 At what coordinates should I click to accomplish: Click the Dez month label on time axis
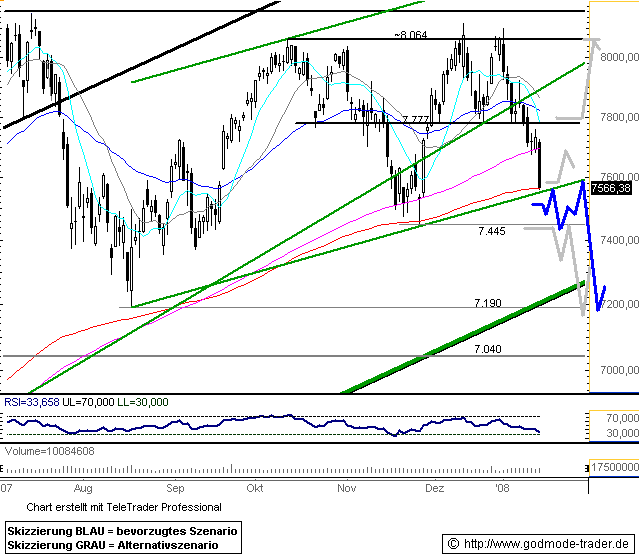(434, 488)
